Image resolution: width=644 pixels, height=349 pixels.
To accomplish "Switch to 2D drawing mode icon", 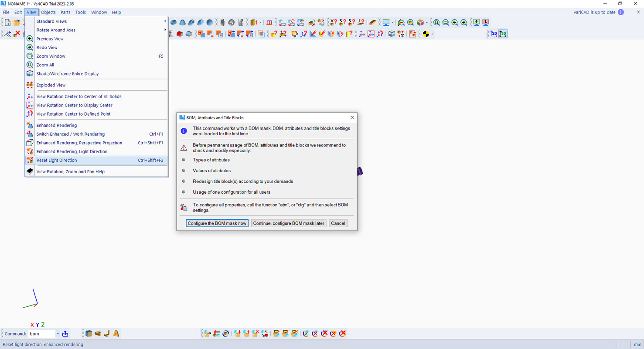I will pyautogui.click(x=494, y=34).
